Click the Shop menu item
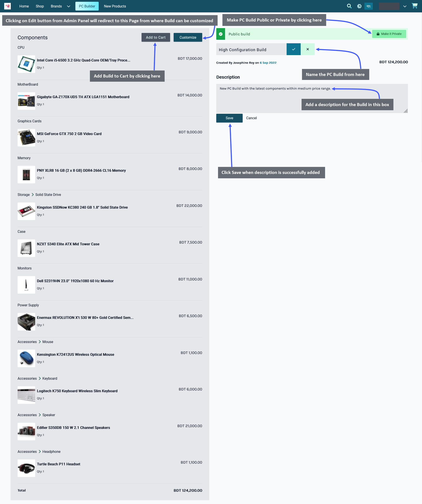 click(39, 6)
